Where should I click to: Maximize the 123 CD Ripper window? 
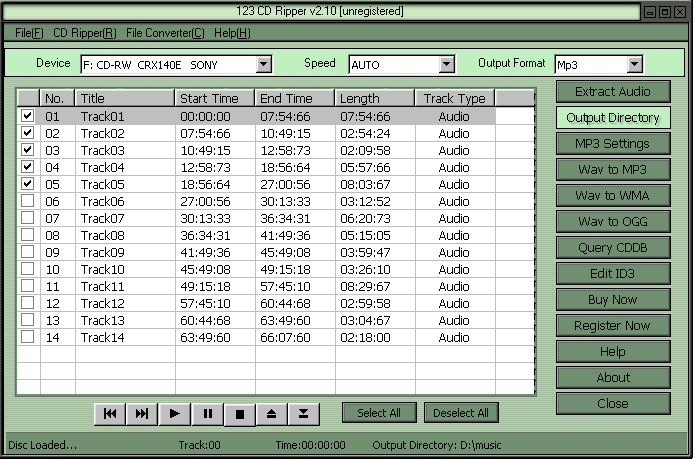coord(665,12)
